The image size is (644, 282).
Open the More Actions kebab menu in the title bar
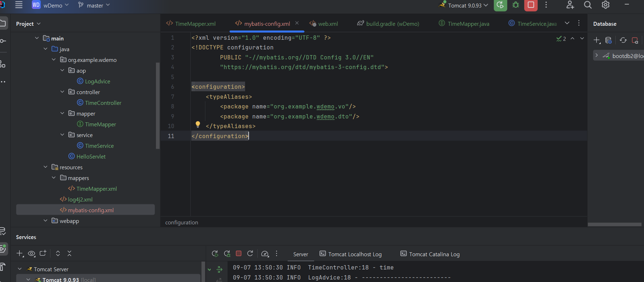tap(546, 5)
